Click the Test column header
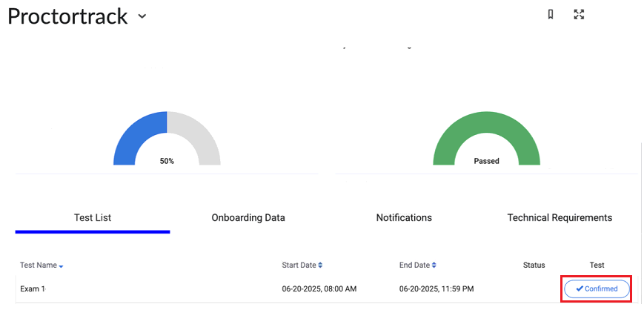 click(597, 266)
